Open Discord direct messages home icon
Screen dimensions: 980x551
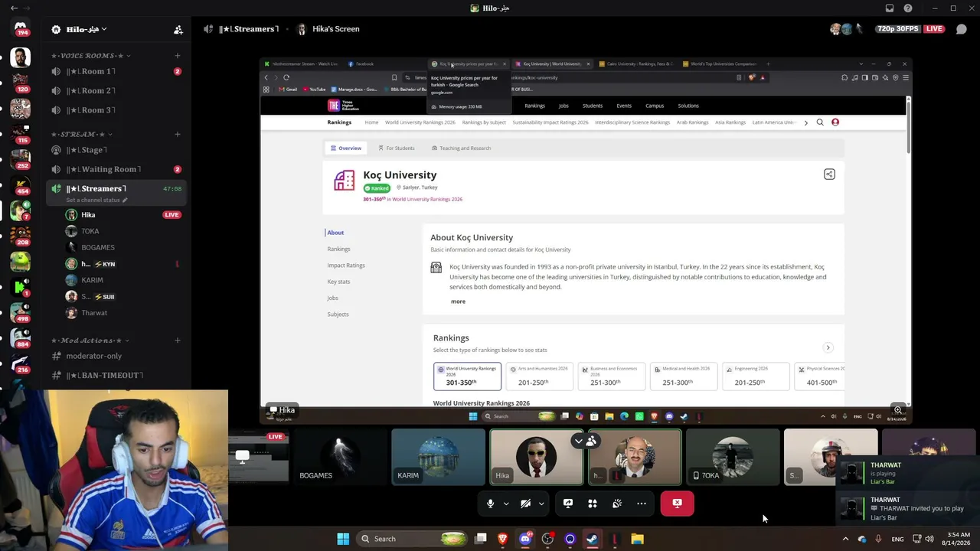click(x=21, y=28)
